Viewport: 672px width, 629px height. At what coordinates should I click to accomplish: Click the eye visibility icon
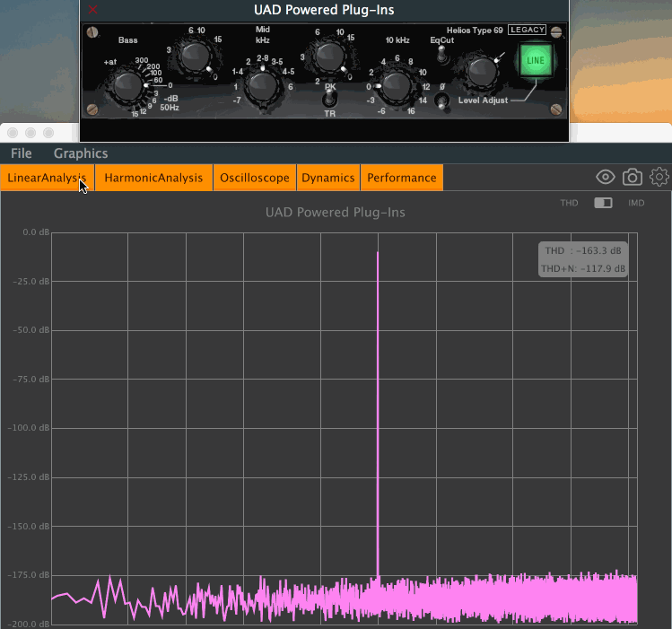[x=605, y=177]
